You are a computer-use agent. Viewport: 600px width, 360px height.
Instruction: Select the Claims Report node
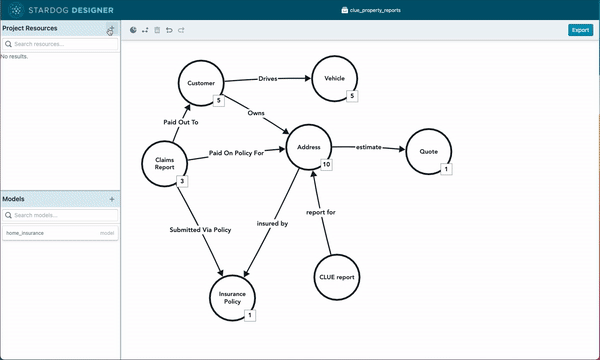coord(165,163)
